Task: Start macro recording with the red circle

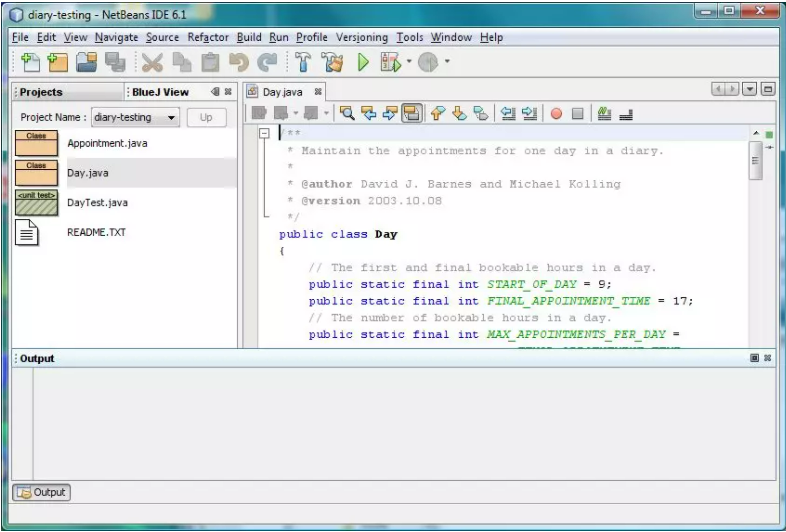Action: tap(556, 114)
